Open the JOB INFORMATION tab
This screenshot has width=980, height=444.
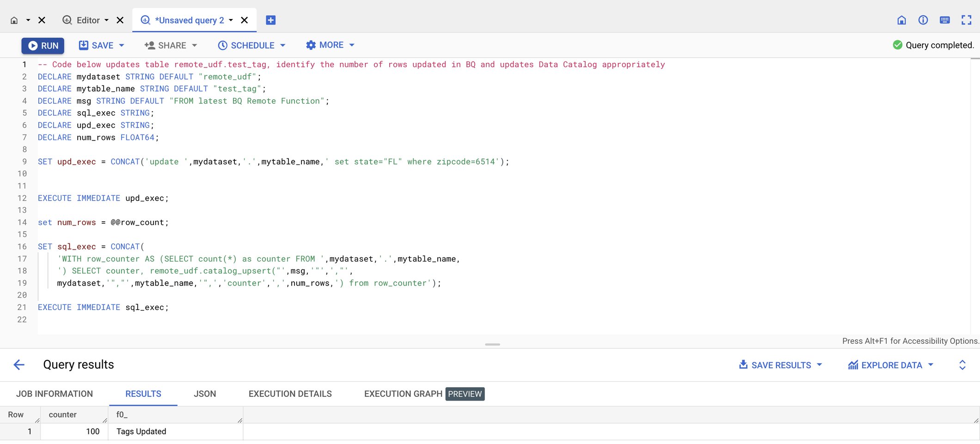(55, 394)
